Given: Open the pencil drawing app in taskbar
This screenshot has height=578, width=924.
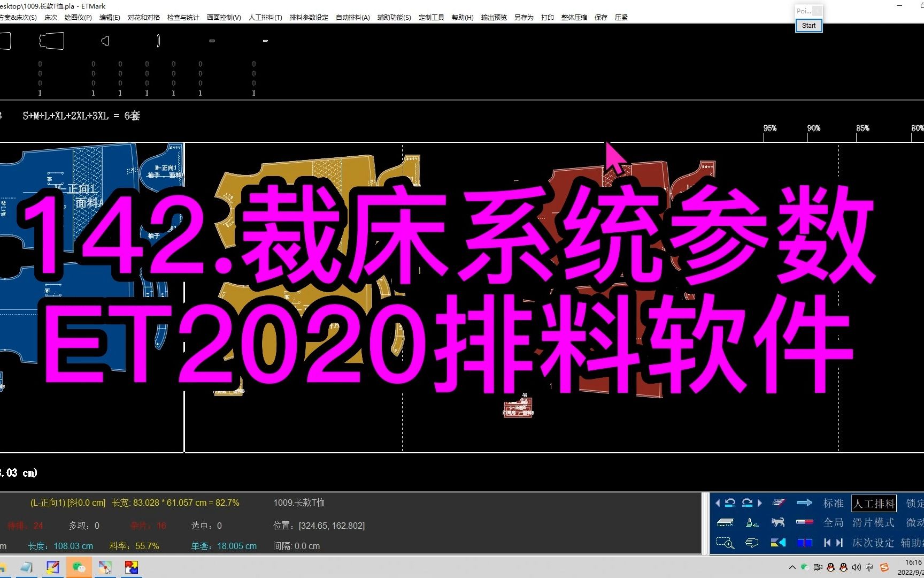Looking at the screenshot, I should [52, 567].
